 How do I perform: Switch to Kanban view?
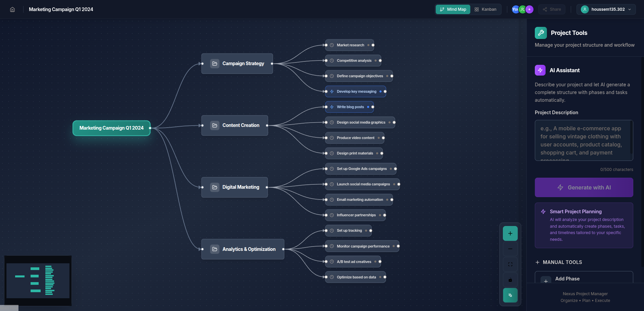click(x=485, y=9)
